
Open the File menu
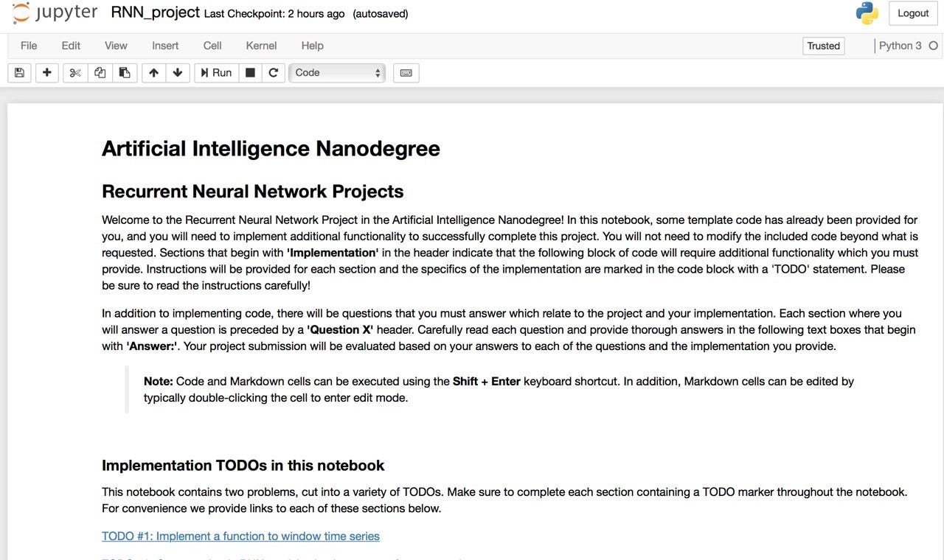pyautogui.click(x=28, y=45)
